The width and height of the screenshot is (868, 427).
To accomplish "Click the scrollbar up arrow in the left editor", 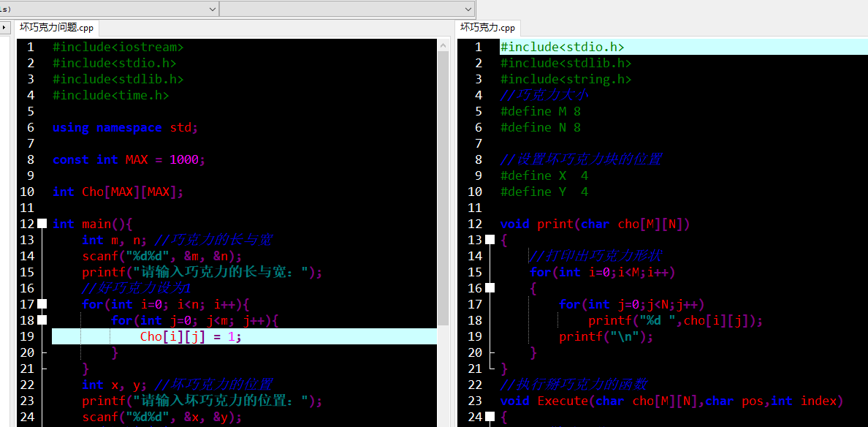I will [443, 44].
